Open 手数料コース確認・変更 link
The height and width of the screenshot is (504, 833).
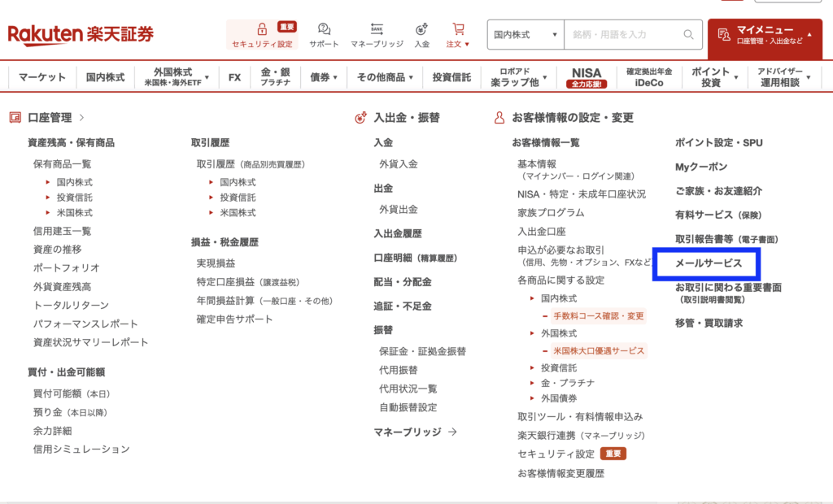(598, 316)
